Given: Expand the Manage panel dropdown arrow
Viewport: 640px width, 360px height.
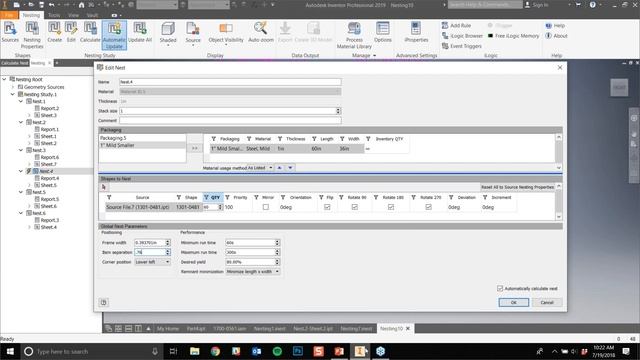Looking at the screenshot, I should 374,56.
